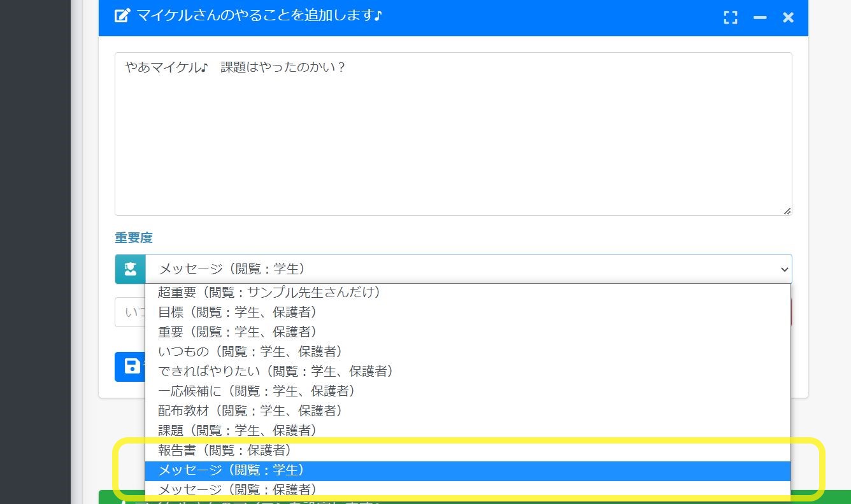Screen dimensions: 851x504
Task: Choose the 目標 option
Action: [237, 312]
